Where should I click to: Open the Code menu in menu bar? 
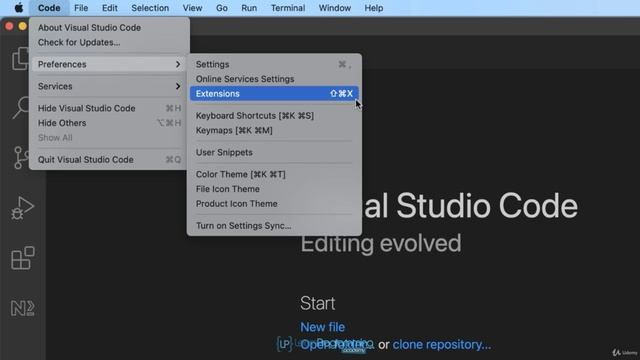[49, 8]
